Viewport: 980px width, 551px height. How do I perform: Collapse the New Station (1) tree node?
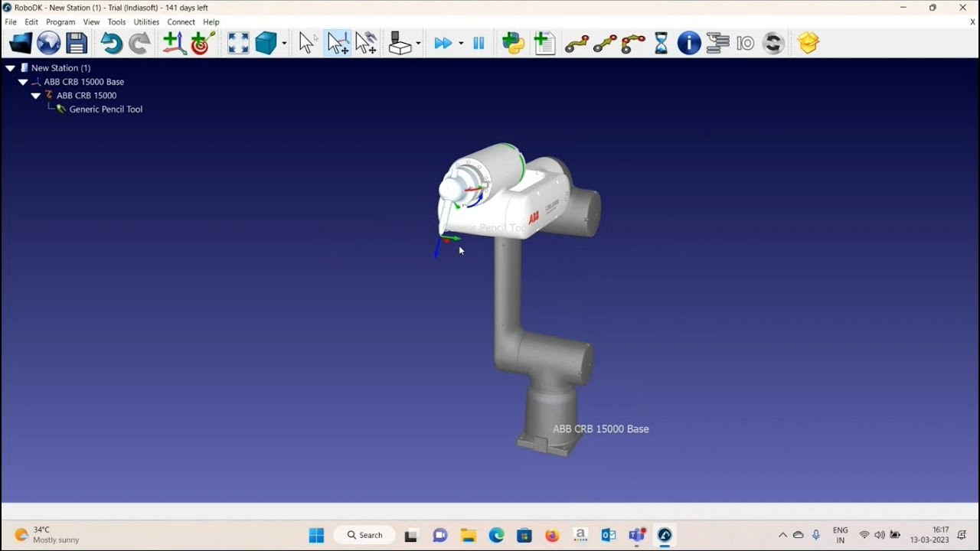(x=11, y=68)
